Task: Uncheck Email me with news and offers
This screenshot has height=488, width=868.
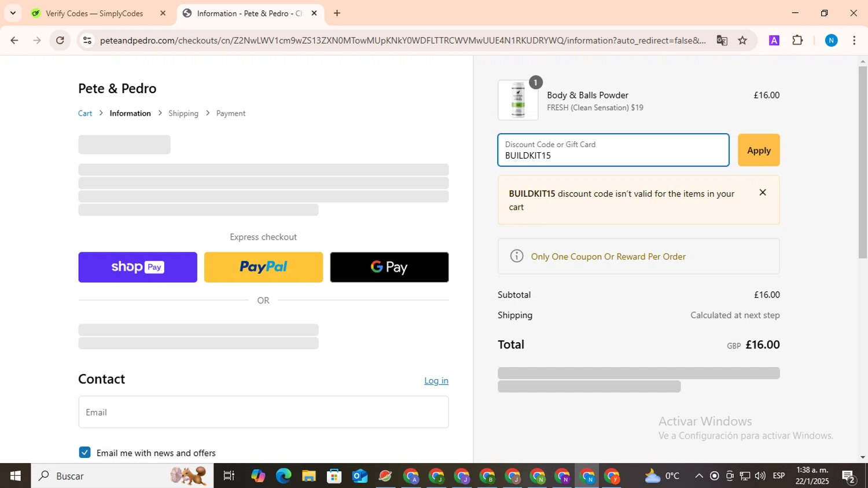Action: coord(84,452)
